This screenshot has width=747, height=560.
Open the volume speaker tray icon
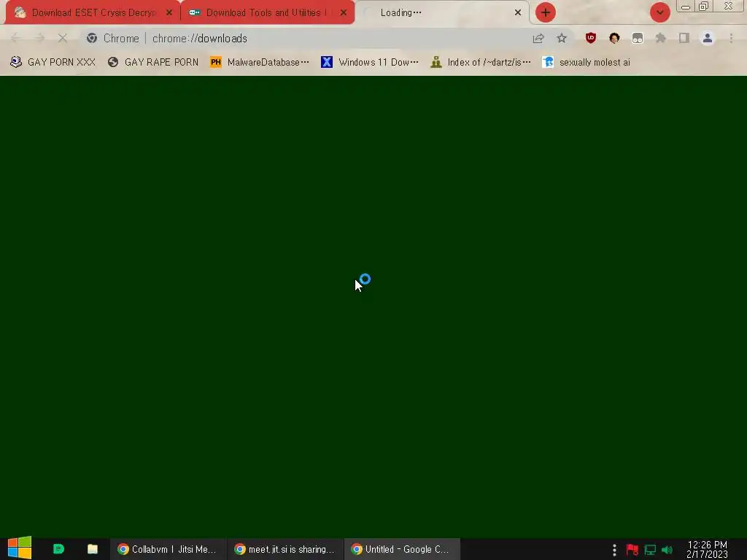tap(667, 550)
